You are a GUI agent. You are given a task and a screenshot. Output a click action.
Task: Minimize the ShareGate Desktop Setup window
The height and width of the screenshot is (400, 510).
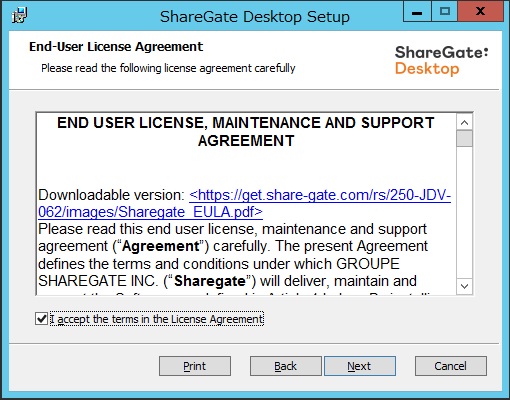coord(417,12)
